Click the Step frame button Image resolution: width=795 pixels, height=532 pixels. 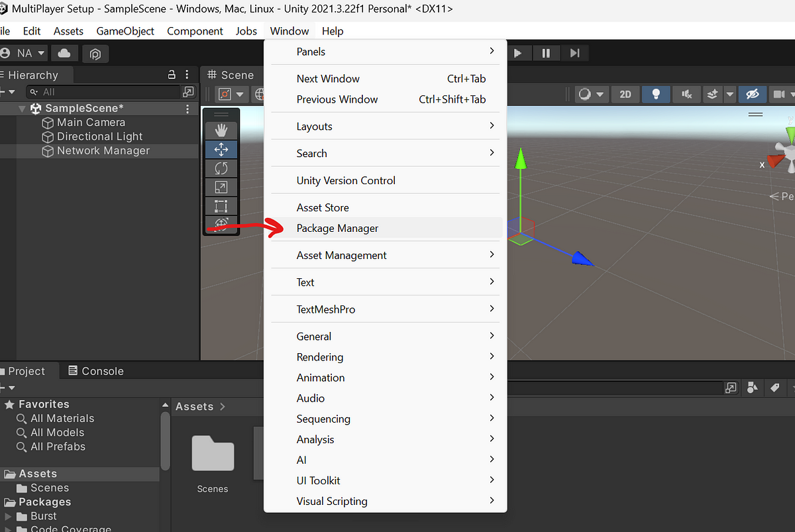[574, 53]
